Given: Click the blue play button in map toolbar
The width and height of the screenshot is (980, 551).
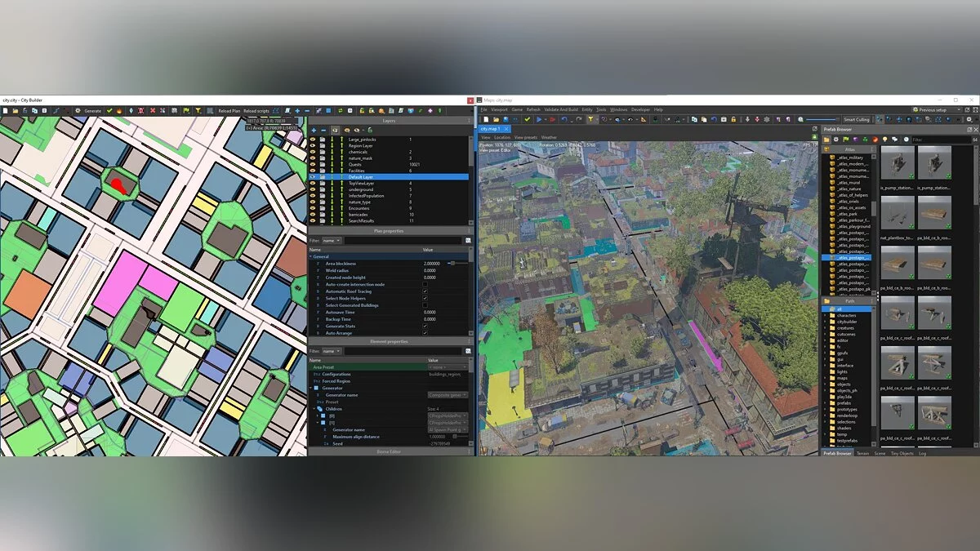Looking at the screenshot, I should click(x=540, y=119).
